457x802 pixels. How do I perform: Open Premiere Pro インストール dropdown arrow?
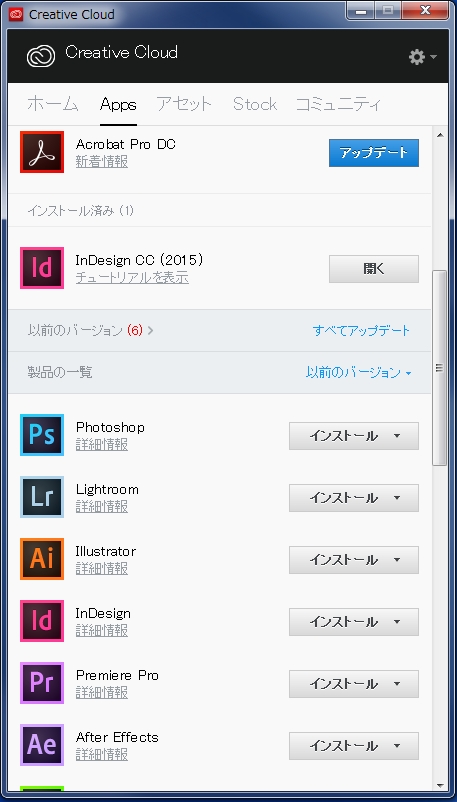(397, 684)
